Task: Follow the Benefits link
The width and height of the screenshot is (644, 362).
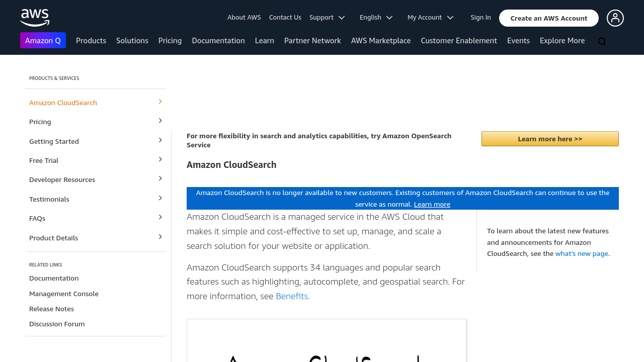Action: tap(292, 296)
